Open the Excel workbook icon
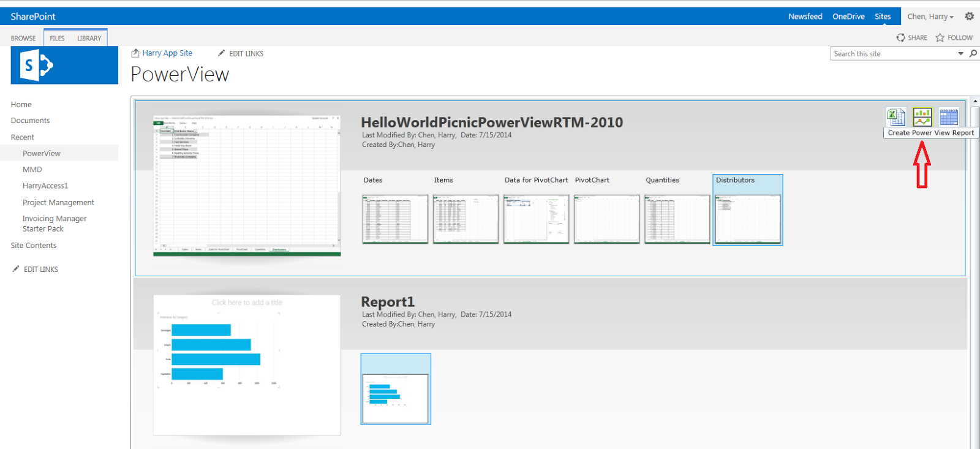The width and height of the screenshot is (980, 449). pos(895,116)
